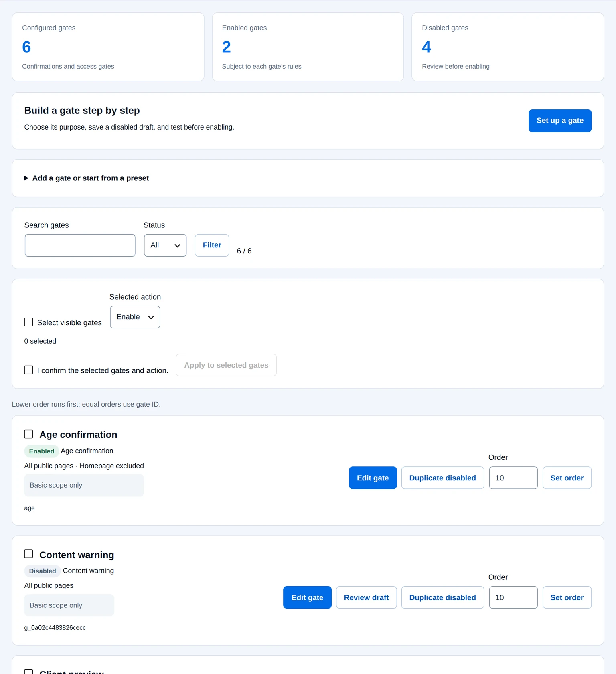This screenshot has height=674, width=616.
Task: Click the '0 selected' counter text
Action: [x=40, y=341]
